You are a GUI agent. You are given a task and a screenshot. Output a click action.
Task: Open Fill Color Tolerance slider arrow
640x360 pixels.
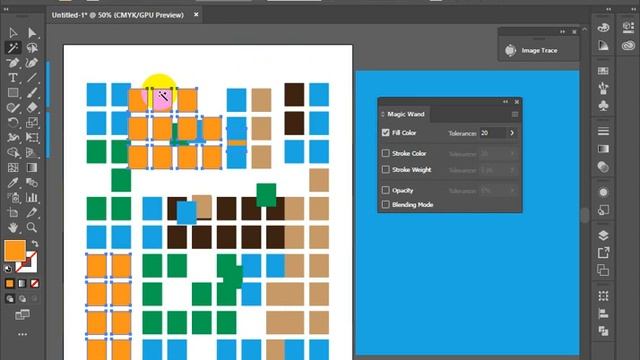512,133
